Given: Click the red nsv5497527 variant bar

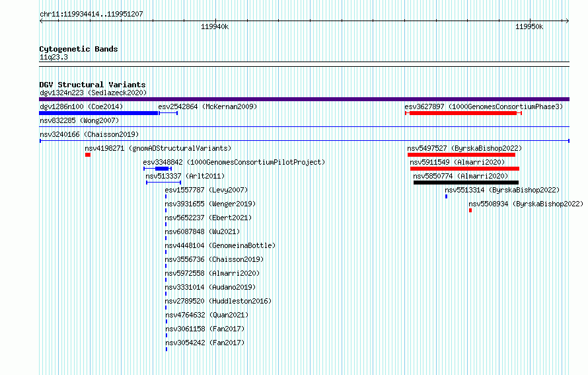Looking at the screenshot, I should click(461, 155).
